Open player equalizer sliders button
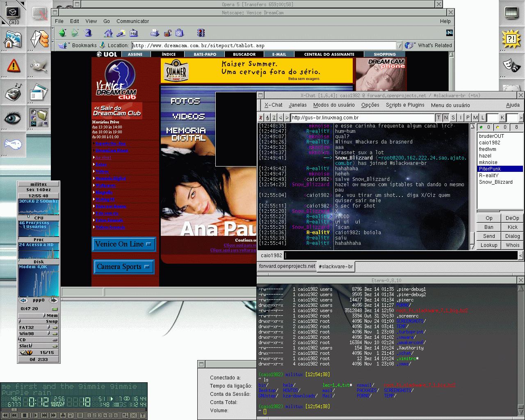The width and height of the screenshot is (525, 420). tap(125, 415)
